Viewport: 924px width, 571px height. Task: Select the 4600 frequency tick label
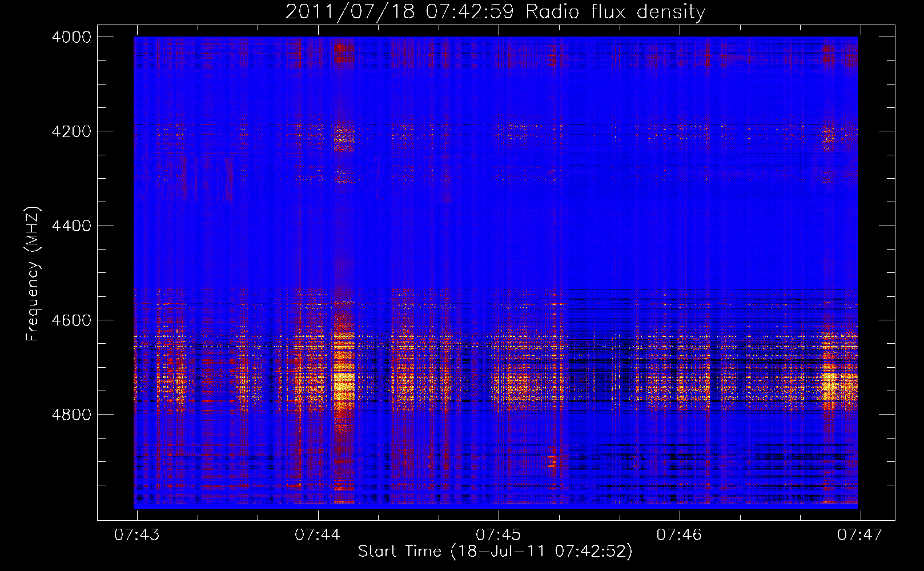click(x=71, y=320)
